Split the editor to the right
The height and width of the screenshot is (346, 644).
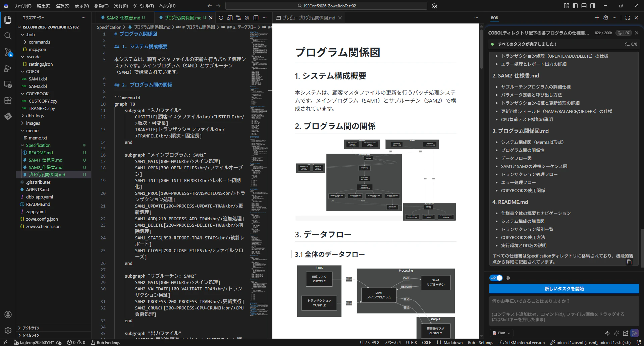pyautogui.click(x=256, y=18)
